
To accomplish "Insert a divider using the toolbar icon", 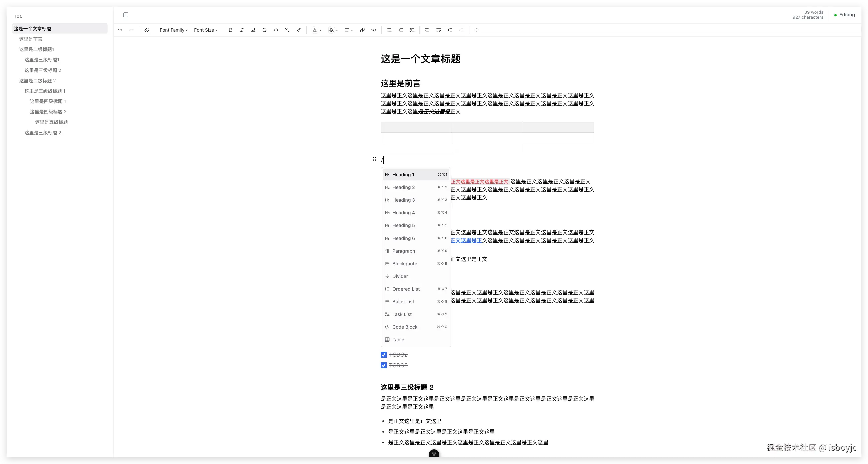I will click(477, 30).
